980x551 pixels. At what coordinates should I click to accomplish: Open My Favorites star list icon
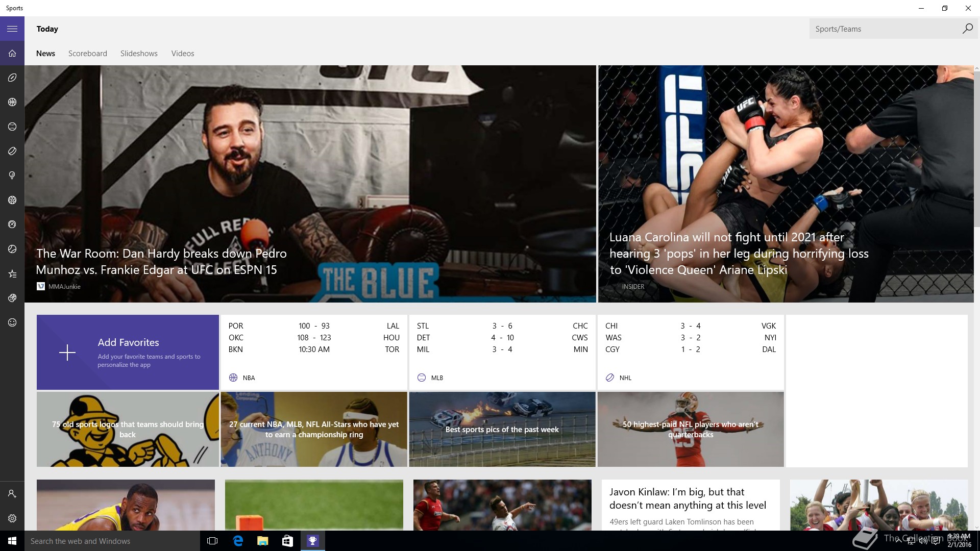coord(12,273)
